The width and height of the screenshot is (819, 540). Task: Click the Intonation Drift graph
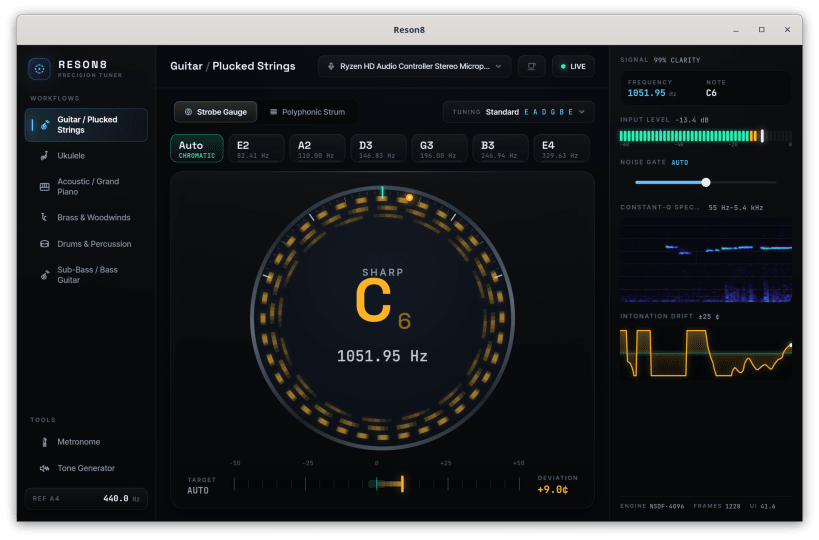706,353
